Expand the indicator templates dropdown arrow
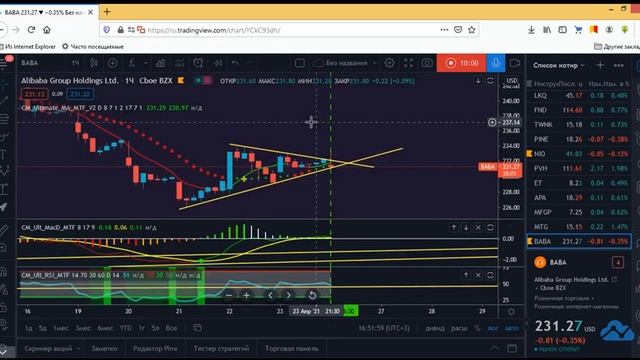 146,63
